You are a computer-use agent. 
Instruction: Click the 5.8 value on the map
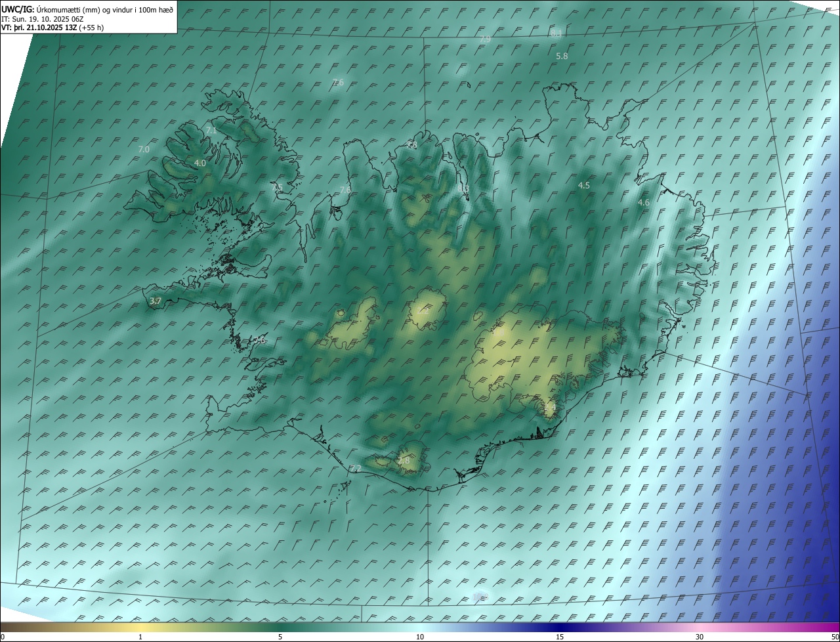(562, 56)
